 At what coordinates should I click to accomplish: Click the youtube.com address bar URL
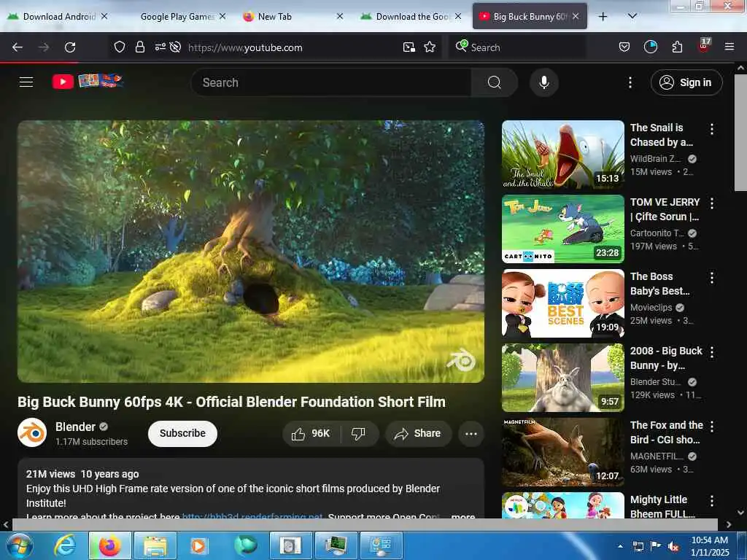pos(245,47)
